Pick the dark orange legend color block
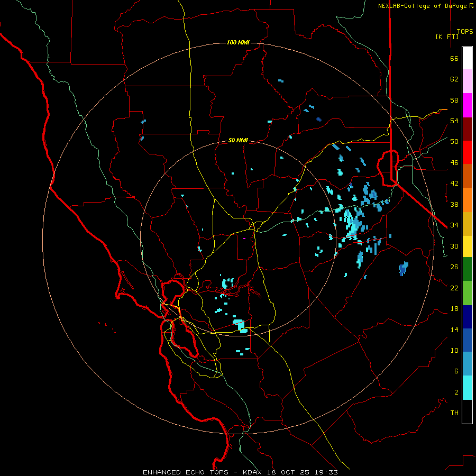 click(467, 176)
